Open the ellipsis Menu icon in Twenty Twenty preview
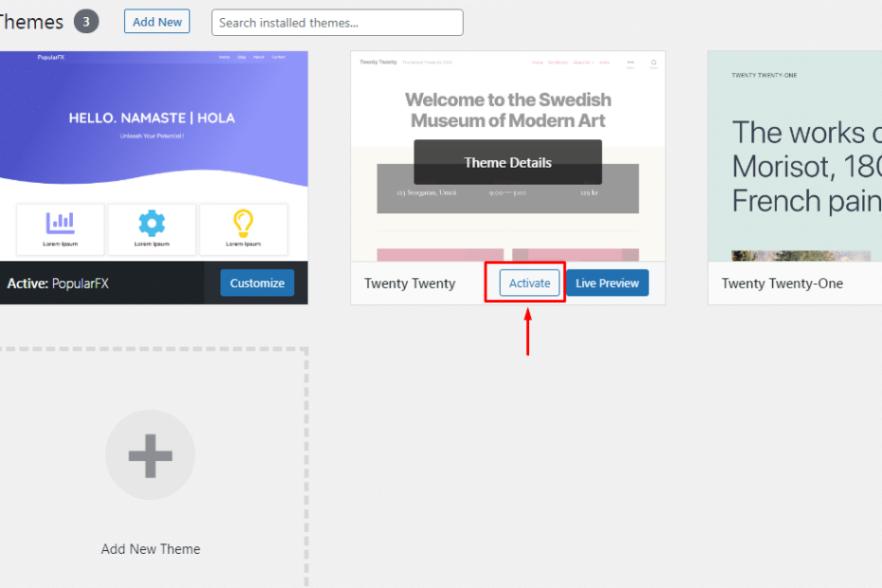 (630, 62)
